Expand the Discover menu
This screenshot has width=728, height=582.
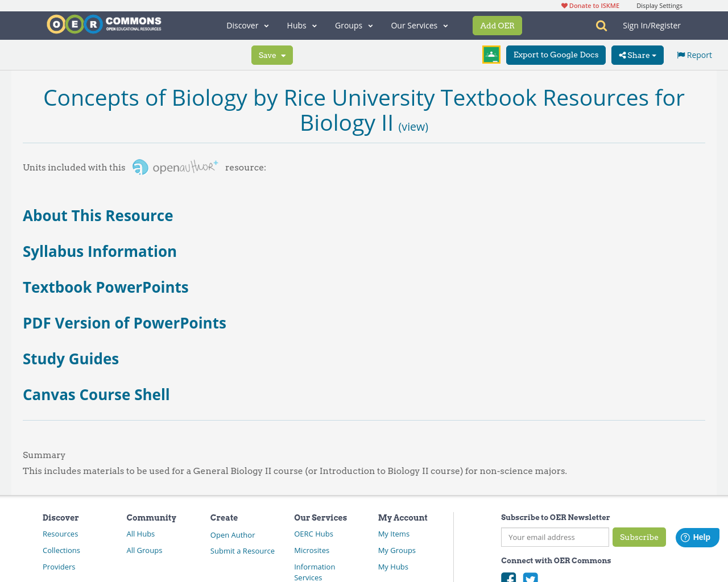[247, 26]
